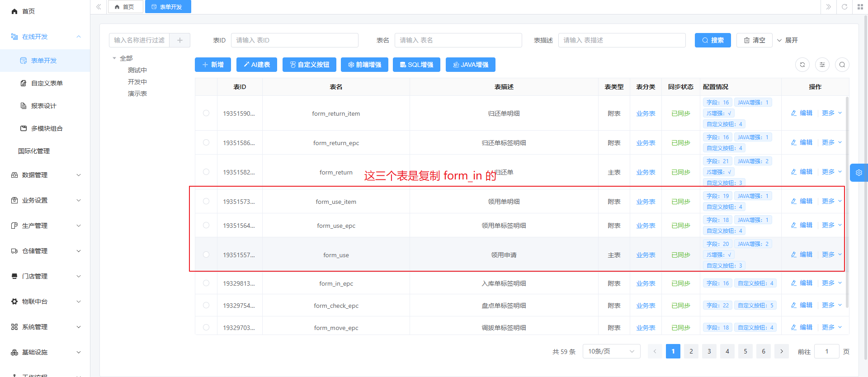Screen dimensions: 868x377
Task: Open the floating settings gear on right edge
Action: click(859, 173)
